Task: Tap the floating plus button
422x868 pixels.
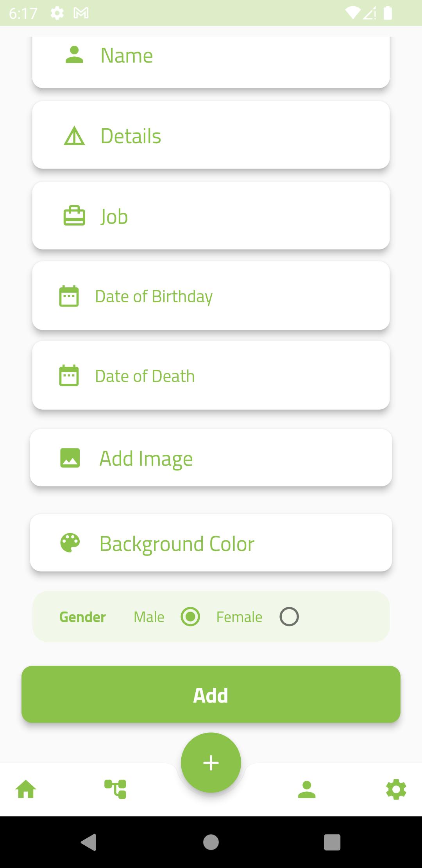Action: [x=211, y=763]
